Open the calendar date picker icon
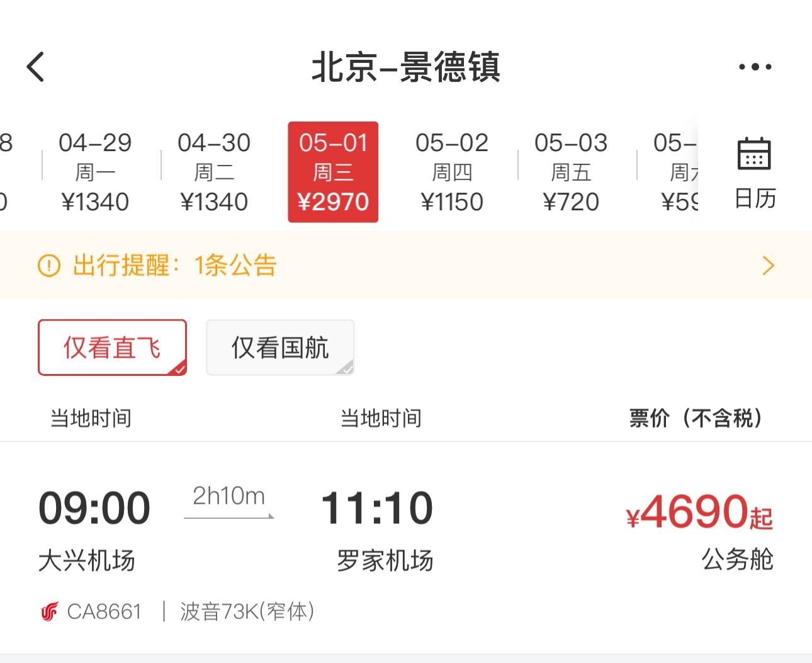 (x=754, y=154)
